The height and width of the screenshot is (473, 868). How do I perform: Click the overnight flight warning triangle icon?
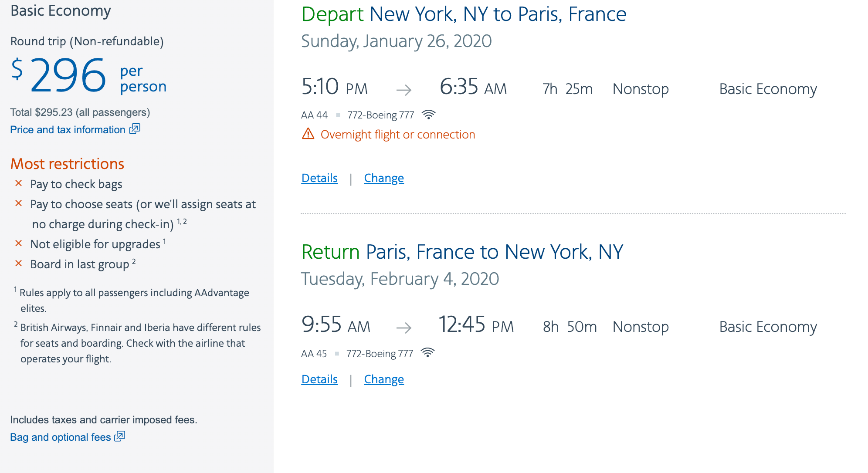coord(308,134)
